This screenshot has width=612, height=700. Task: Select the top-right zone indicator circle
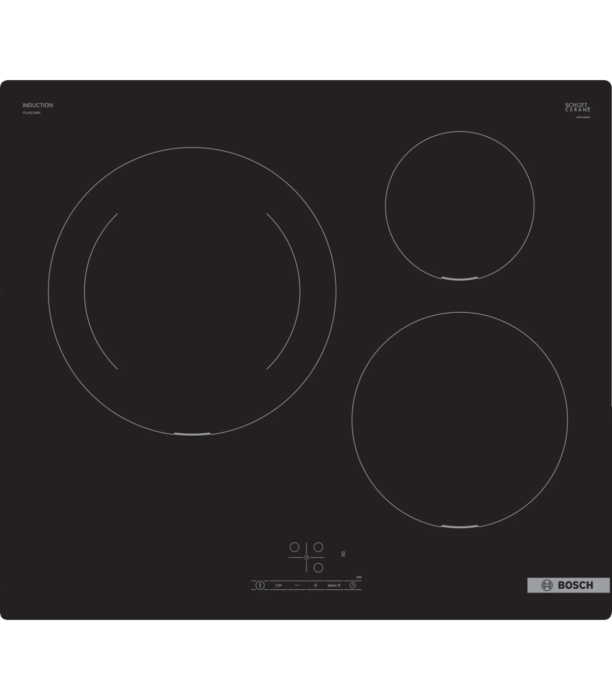(x=318, y=547)
